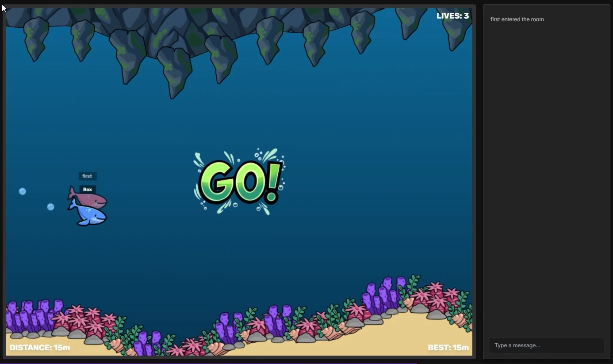Click the green GO! graphic
This screenshot has height=364, width=613.
[239, 182]
